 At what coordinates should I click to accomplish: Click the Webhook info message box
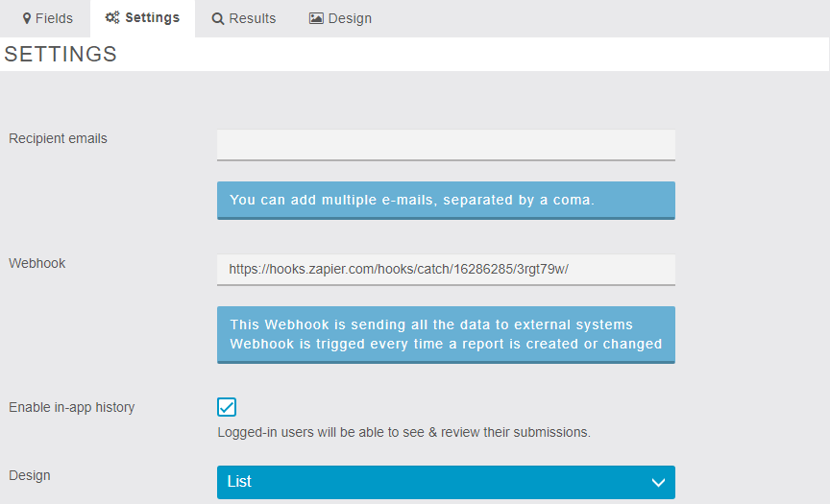(x=446, y=334)
